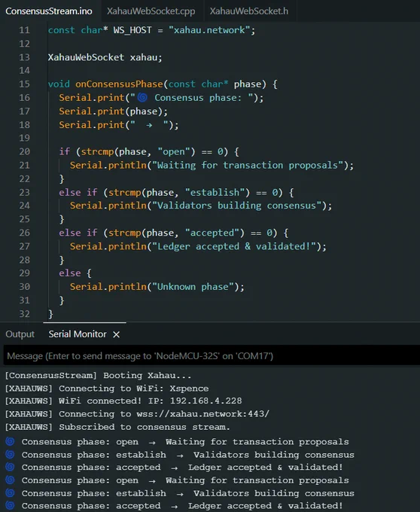
Task: Click the Subscribed to consensus stream line
Action: click(117, 427)
